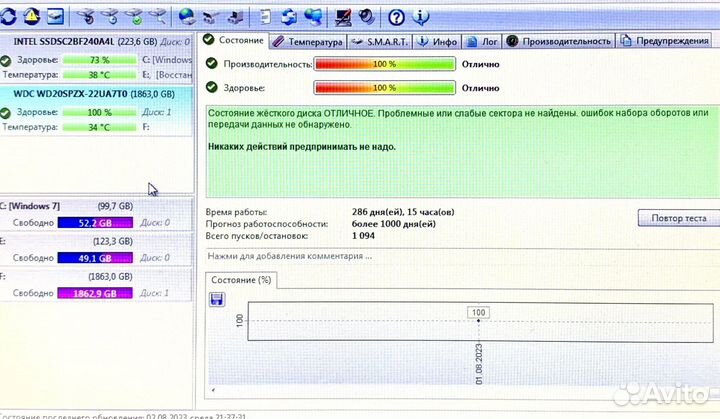Click the globe with monitors network icon
Screen dimensions: 720x419
(313, 17)
